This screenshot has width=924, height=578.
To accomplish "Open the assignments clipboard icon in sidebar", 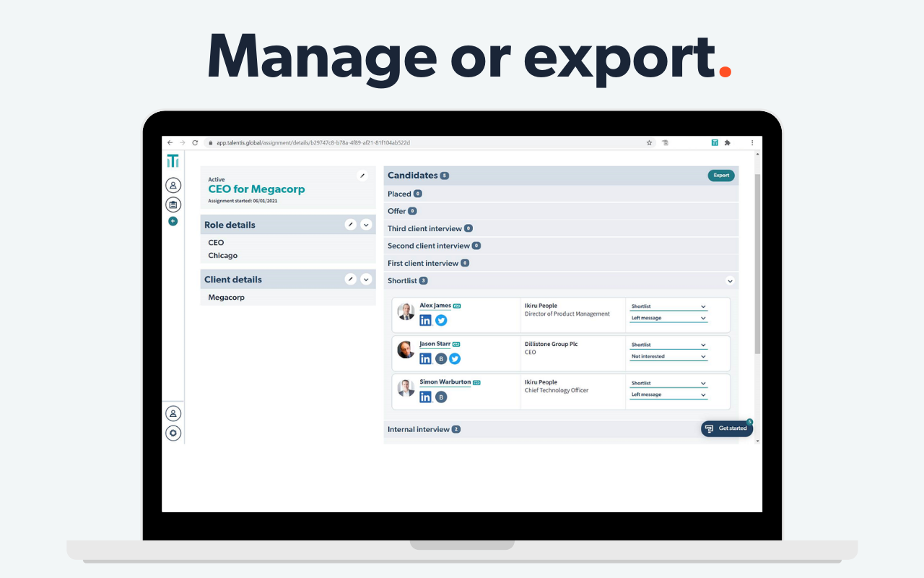I will tap(173, 204).
